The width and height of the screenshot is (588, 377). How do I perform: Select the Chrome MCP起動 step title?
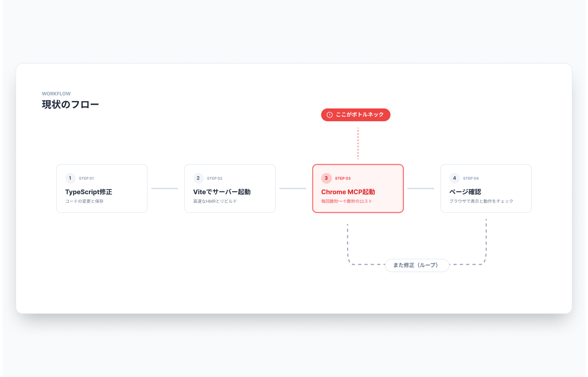click(x=348, y=192)
